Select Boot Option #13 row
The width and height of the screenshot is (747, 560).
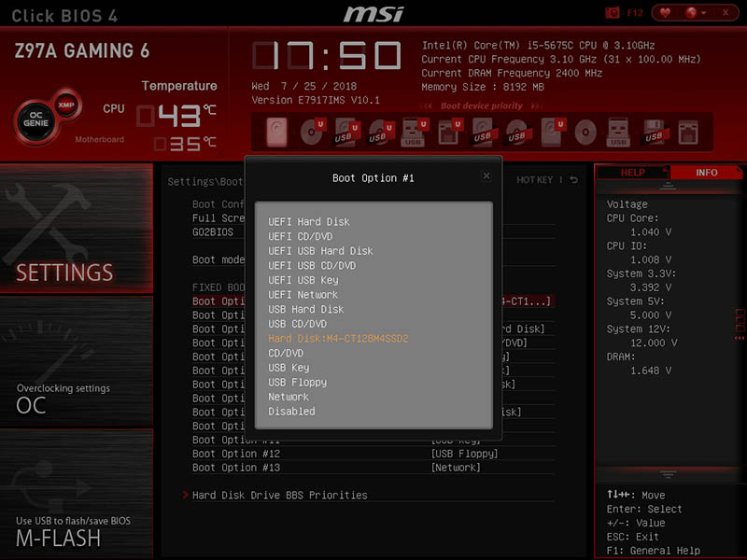pos(373,468)
